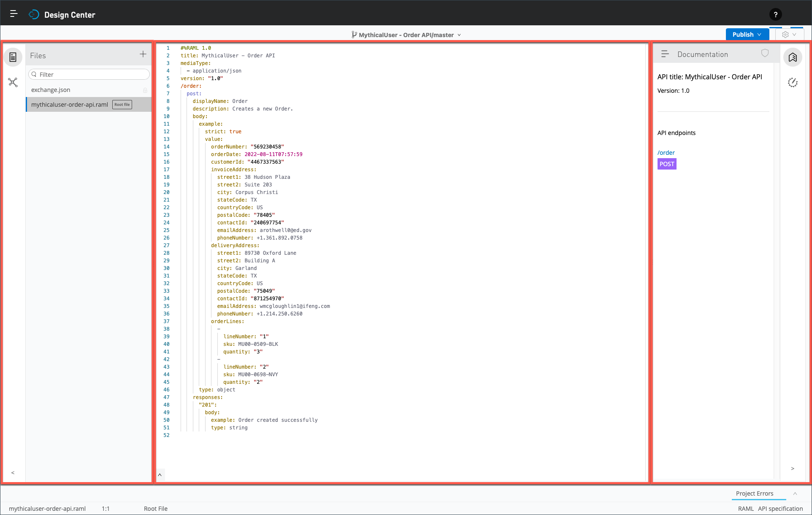Screen dimensions: 812x515
Task: Click the Files panel heading
Action: pyautogui.click(x=38, y=56)
